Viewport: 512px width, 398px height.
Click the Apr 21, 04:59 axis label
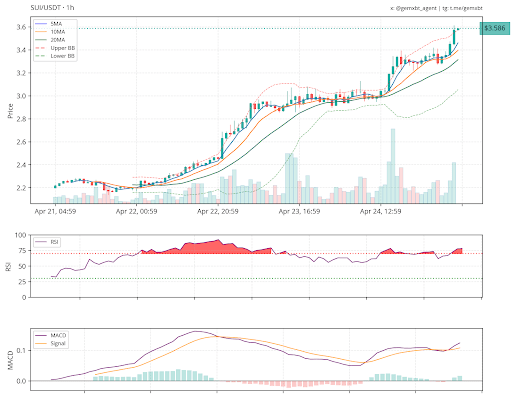coord(55,211)
